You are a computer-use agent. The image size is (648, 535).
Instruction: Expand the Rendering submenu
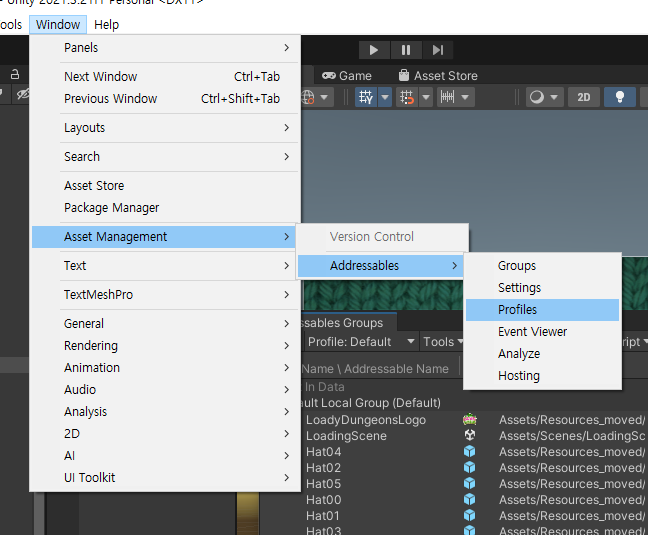pos(165,345)
